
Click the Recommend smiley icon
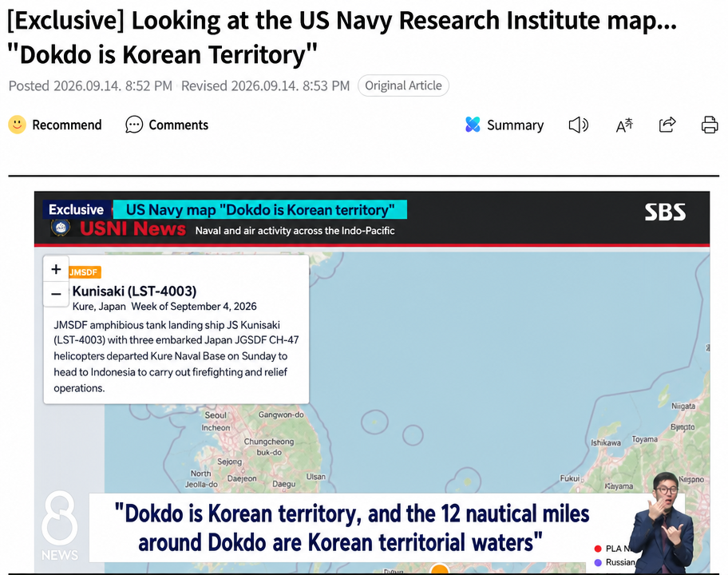click(18, 125)
